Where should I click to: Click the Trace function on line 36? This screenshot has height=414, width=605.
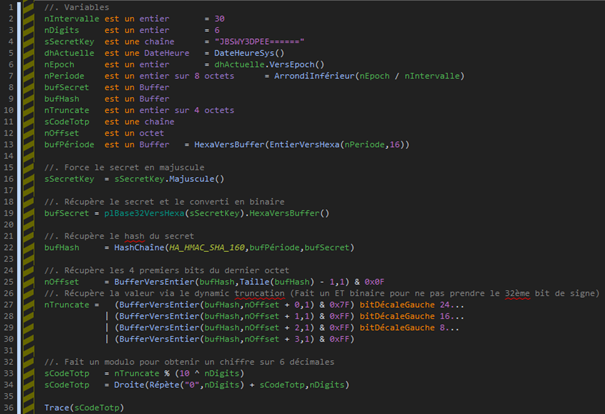[56, 408]
